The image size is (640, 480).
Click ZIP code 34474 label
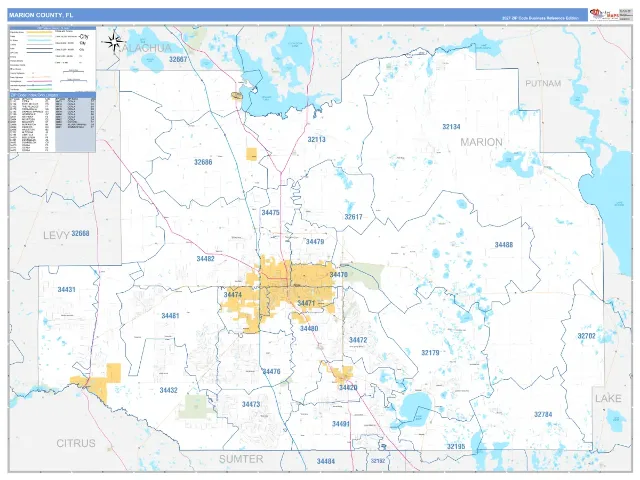tap(233, 295)
